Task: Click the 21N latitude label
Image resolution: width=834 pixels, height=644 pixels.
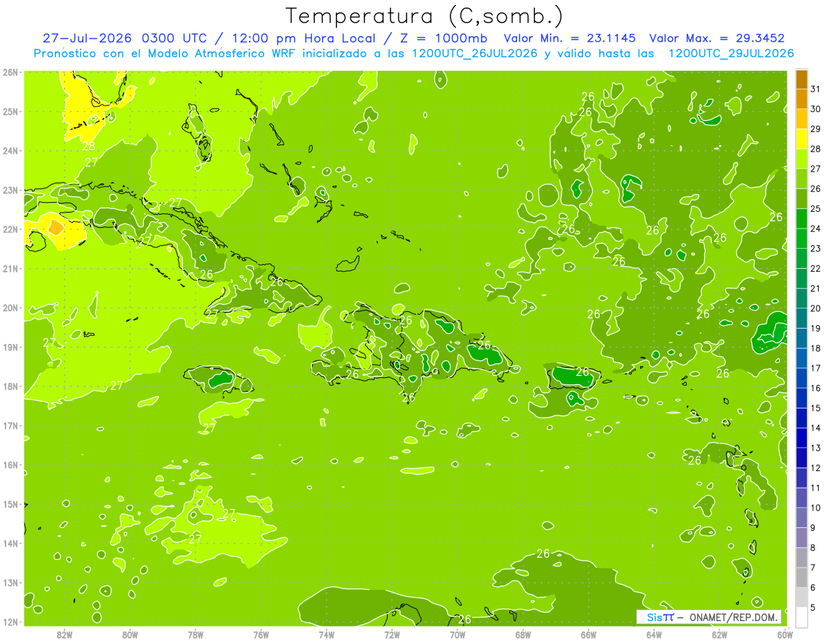Action: (x=10, y=268)
